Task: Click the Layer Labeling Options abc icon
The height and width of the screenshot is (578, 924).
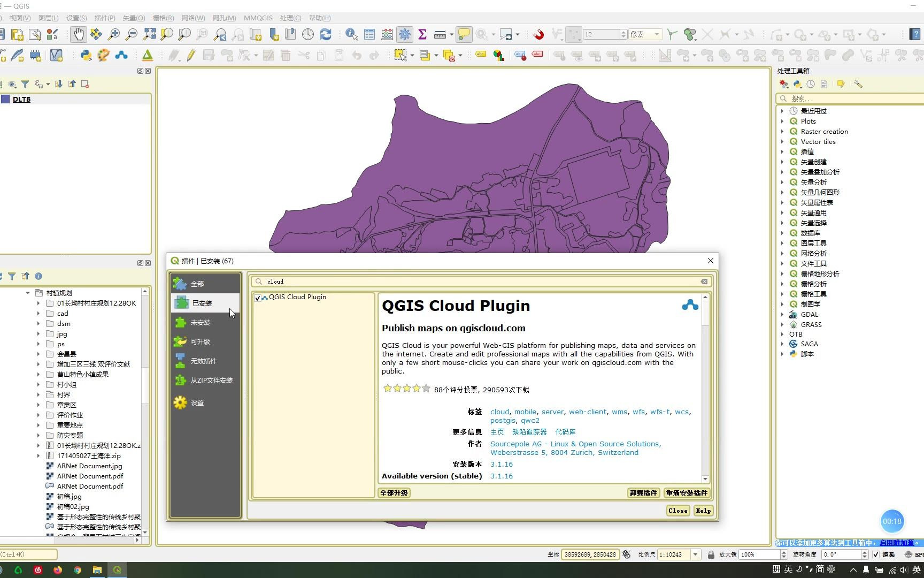Action: pos(481,55)
